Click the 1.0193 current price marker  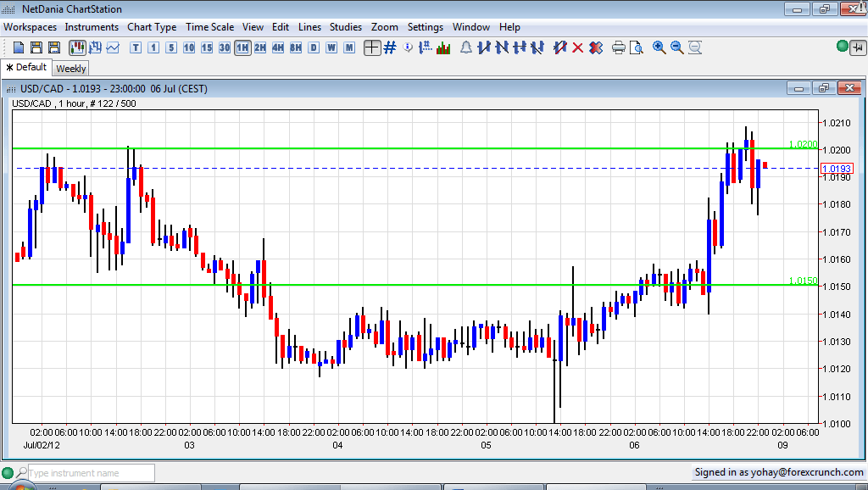(x=837, y=169)
